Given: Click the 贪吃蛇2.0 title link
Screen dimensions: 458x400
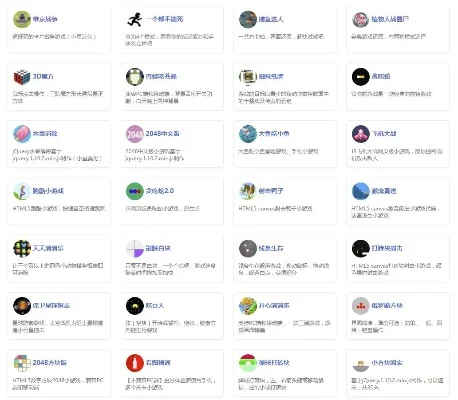Looking at the screenshot, I should 160,191.
